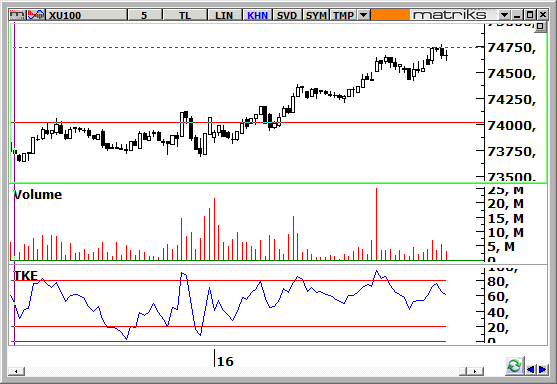Change the 5 period setting
This screenshot has width=557, height=384.
pos(144,15)
